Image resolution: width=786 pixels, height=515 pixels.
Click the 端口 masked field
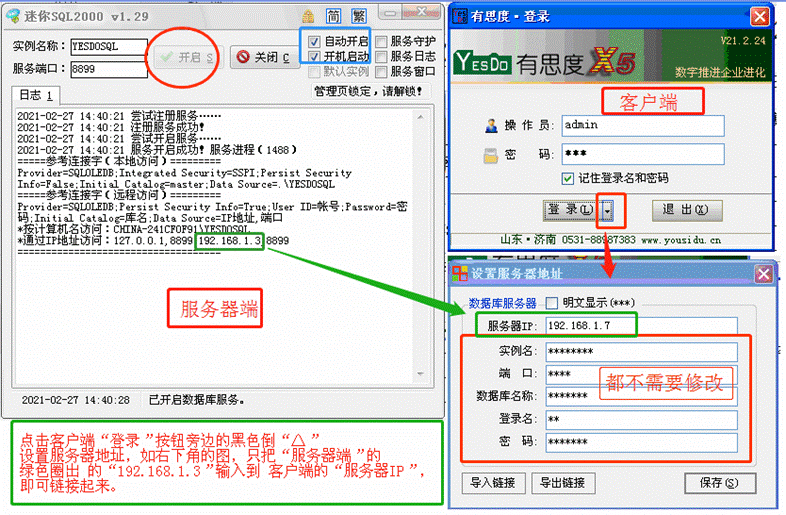[x=642, y=374]
